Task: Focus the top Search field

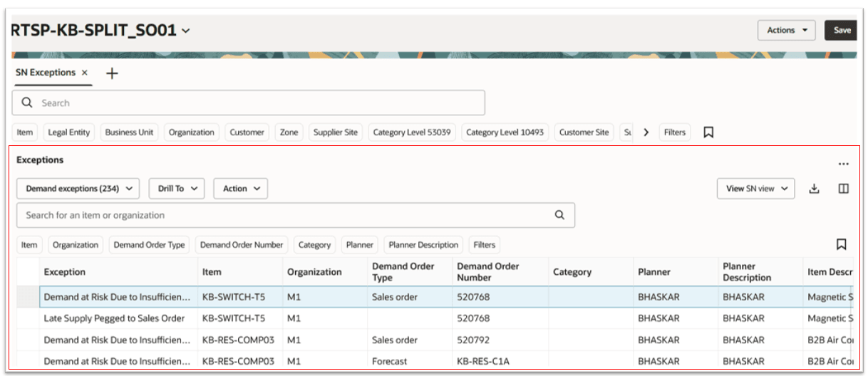Action: pos(249,103)
